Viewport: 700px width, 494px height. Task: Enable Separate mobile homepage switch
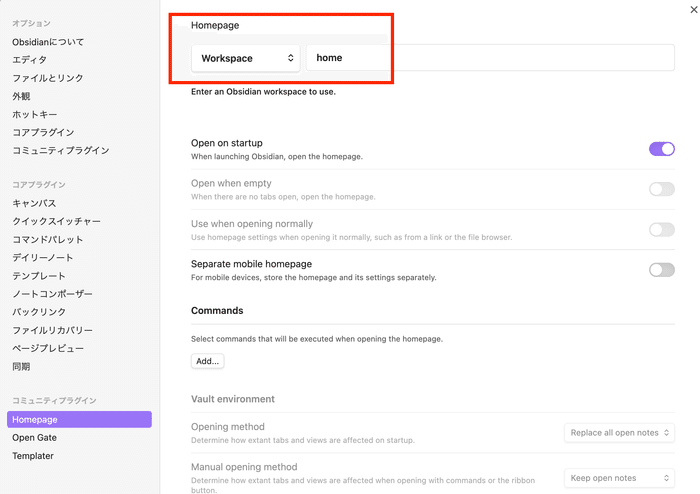[x=661, y=269]
